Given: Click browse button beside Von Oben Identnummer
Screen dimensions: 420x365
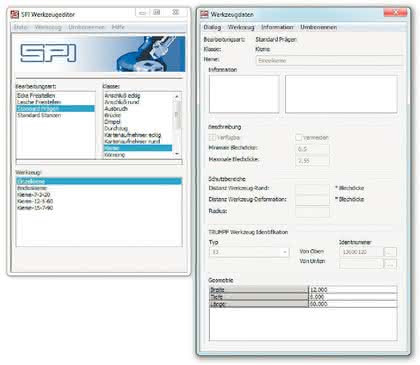Looking at the screenshot, I should (390, 252).
